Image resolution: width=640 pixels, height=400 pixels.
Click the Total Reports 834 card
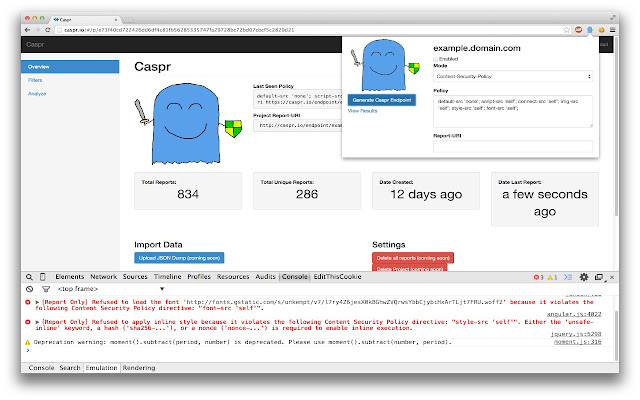point(188,191)
